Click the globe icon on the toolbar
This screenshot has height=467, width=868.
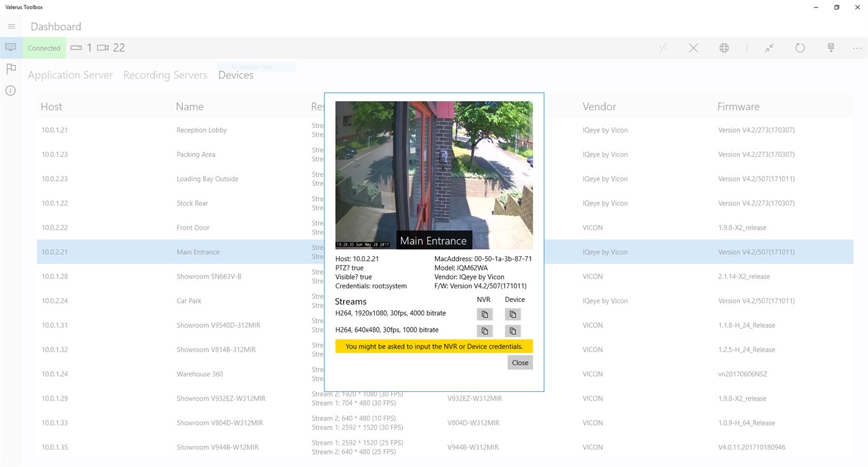pos(723,48)
